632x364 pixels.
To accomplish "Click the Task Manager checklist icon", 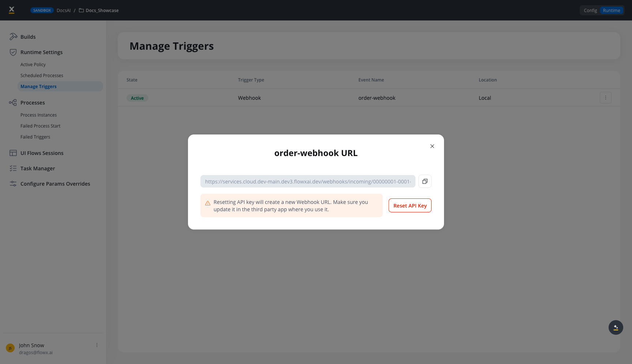I will 13,168.
